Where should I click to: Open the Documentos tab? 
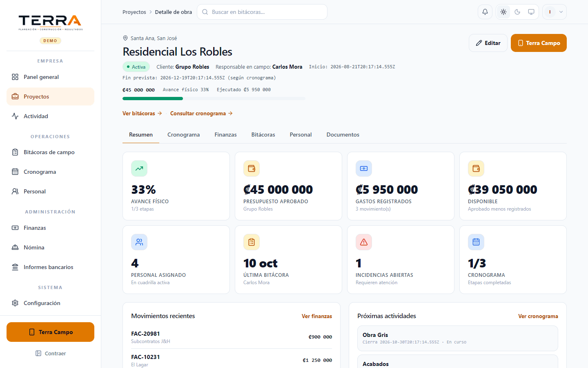343,135
